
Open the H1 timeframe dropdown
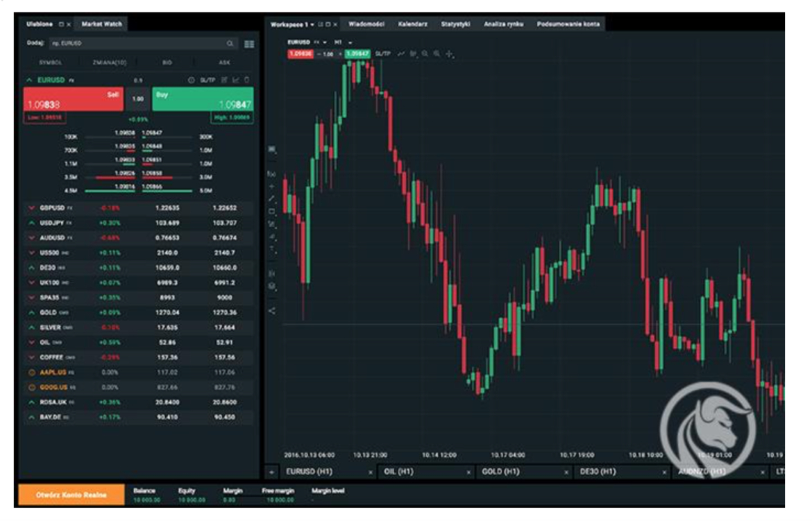[x=343, y=42]
